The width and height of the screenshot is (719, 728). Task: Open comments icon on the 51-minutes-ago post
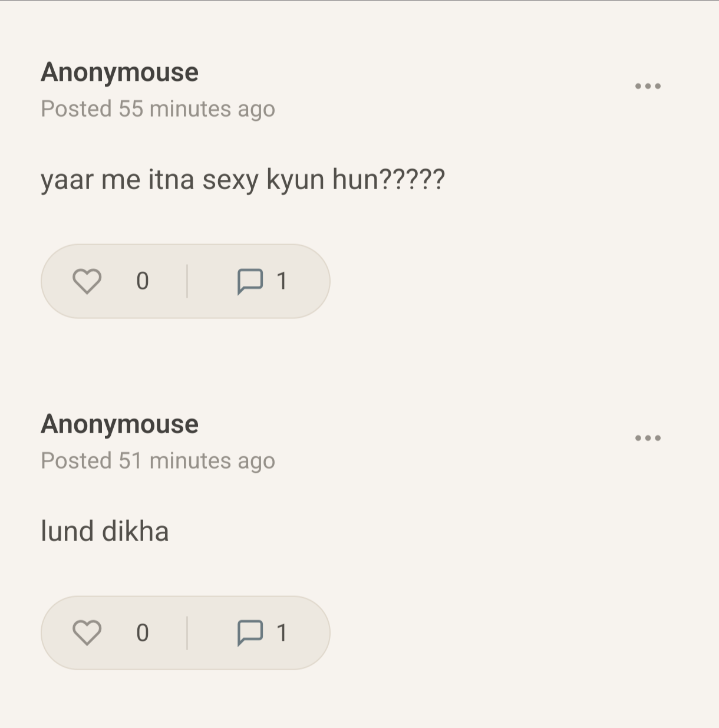pyautogui.click(x=250, y=633)
